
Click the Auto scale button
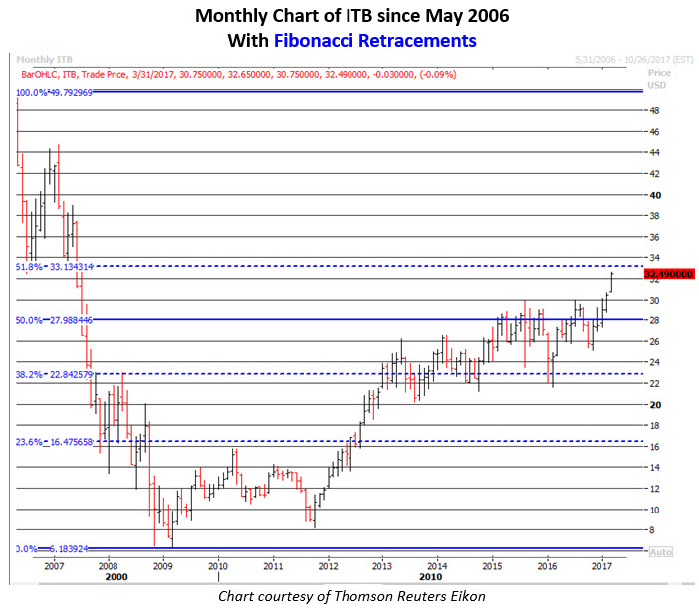click(x=660, y=552)
